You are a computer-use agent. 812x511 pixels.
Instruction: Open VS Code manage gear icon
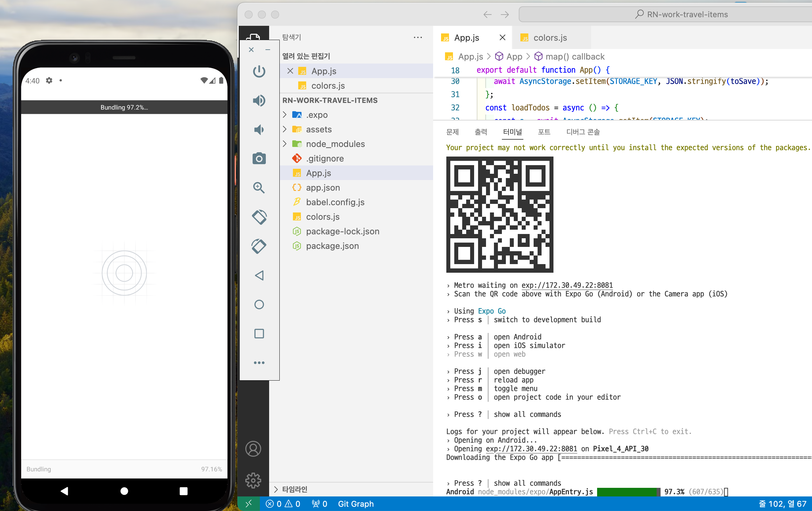click(x=253, y=480)
